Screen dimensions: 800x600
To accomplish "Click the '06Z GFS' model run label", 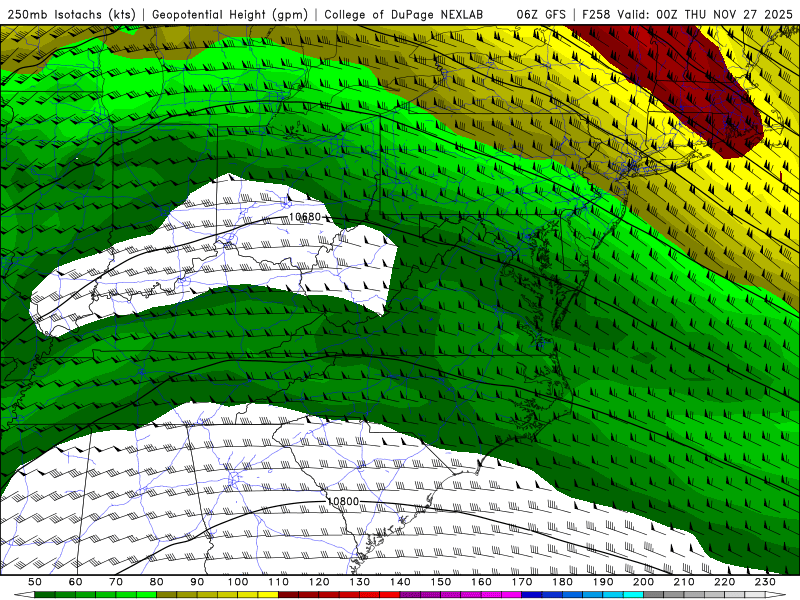I will [541, 15].
